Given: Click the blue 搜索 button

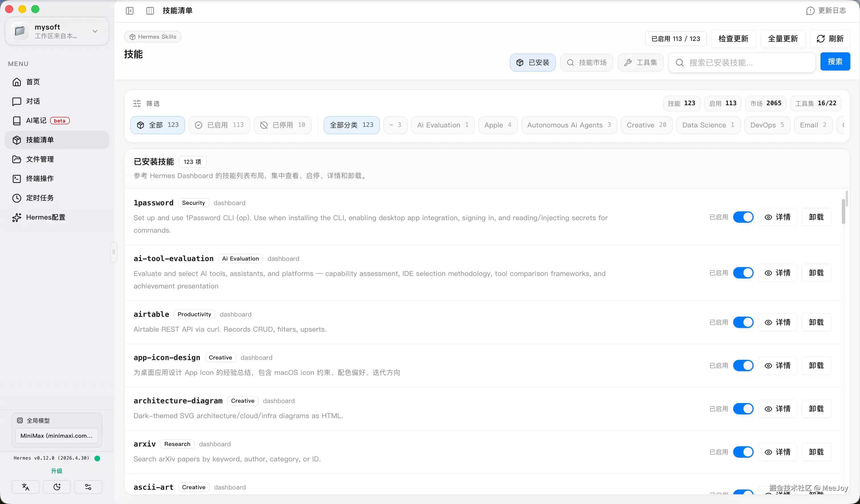Looking at the screenshot, I should pos(835,61).
